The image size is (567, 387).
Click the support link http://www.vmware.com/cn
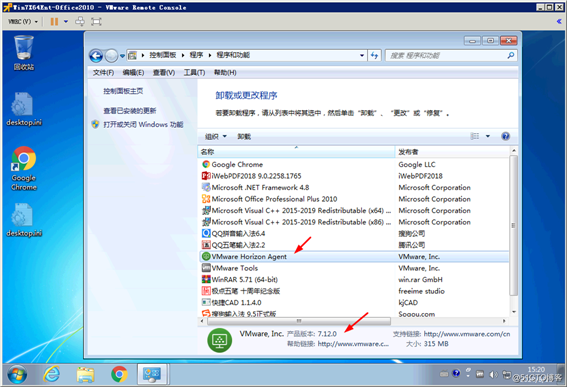click(x=467, y=334)
